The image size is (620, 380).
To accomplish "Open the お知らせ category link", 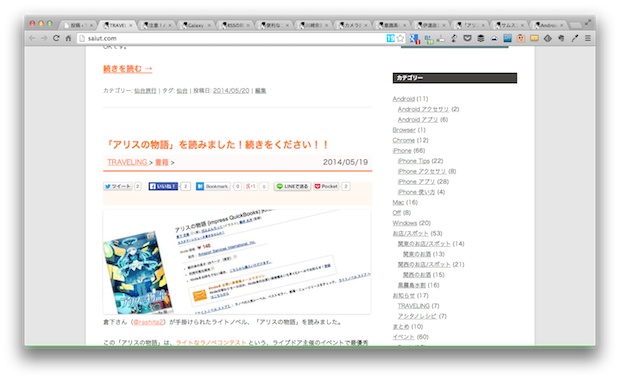I will click(x=403, y=295).
